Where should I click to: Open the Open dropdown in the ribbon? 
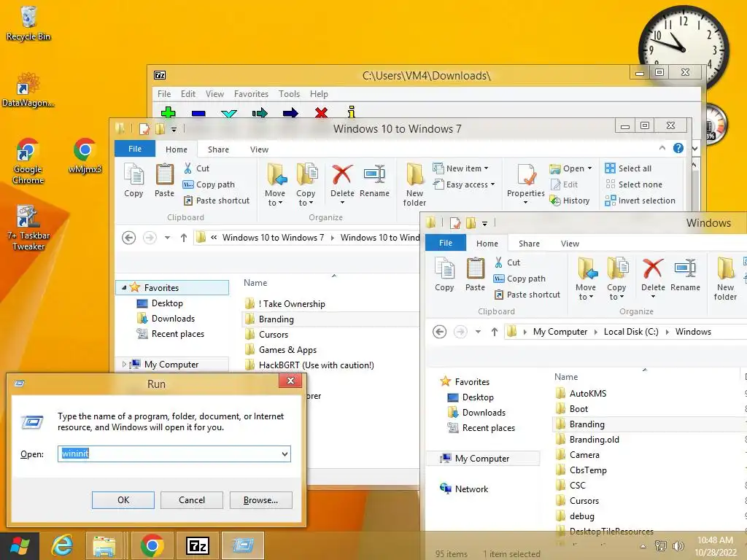570,168
